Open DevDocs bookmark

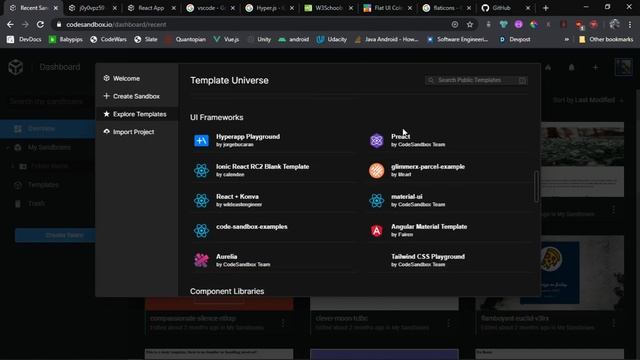tap(25, 40)
